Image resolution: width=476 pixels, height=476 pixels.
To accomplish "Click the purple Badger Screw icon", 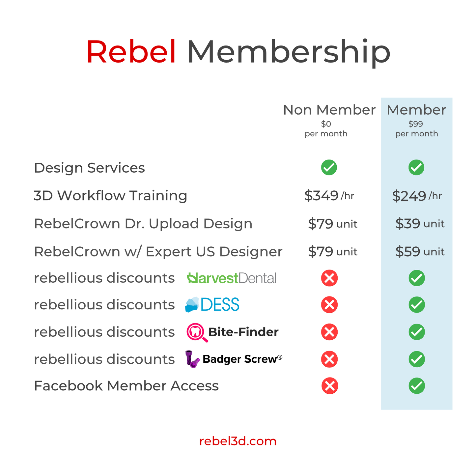I will (x=192, y=359).
